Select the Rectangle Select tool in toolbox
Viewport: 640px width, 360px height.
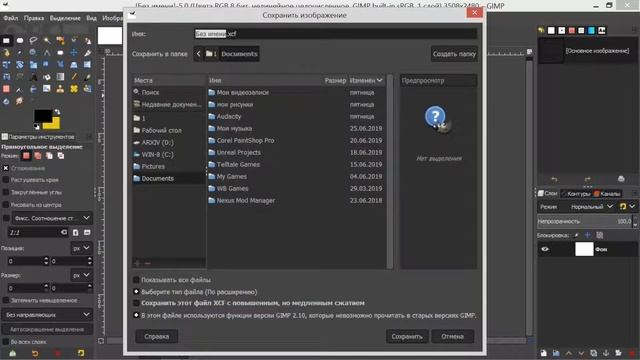coord(6,40)
